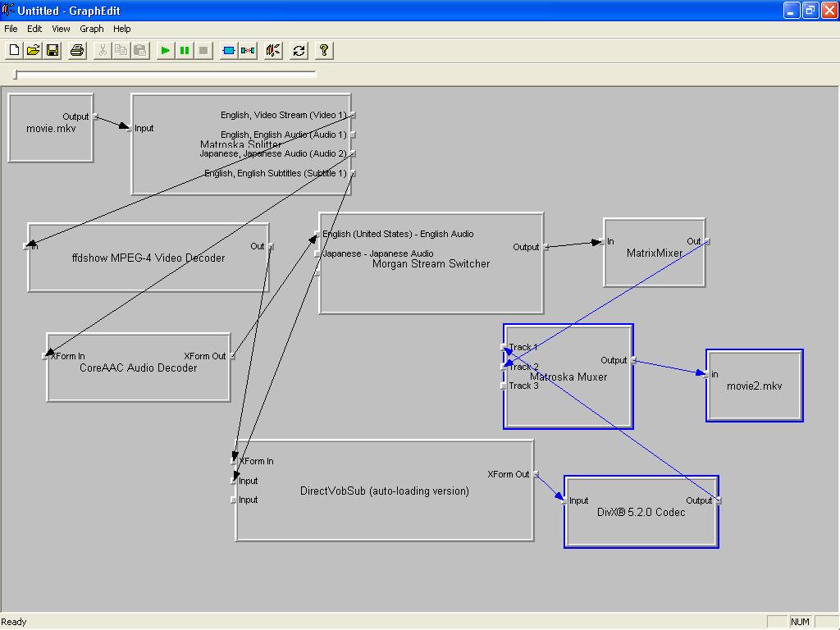Open help with the question mark icon
840x630 pixels.
coord(323,50)
